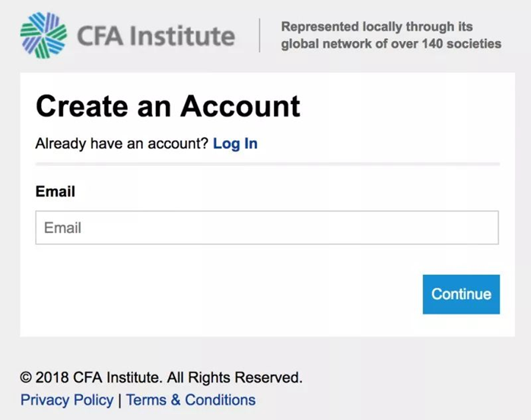Click the "Represented locally through its" tagline line

point(377,27)
